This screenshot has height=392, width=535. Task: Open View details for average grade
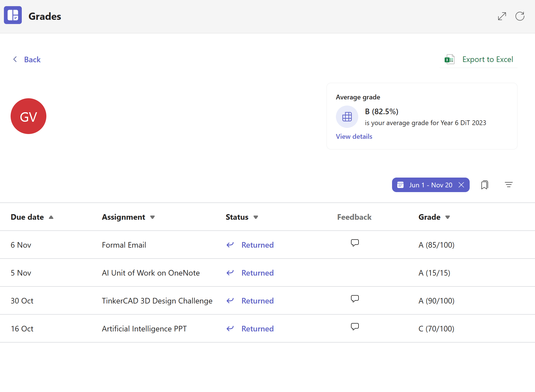pyautogui.click(x=354, y=137)
